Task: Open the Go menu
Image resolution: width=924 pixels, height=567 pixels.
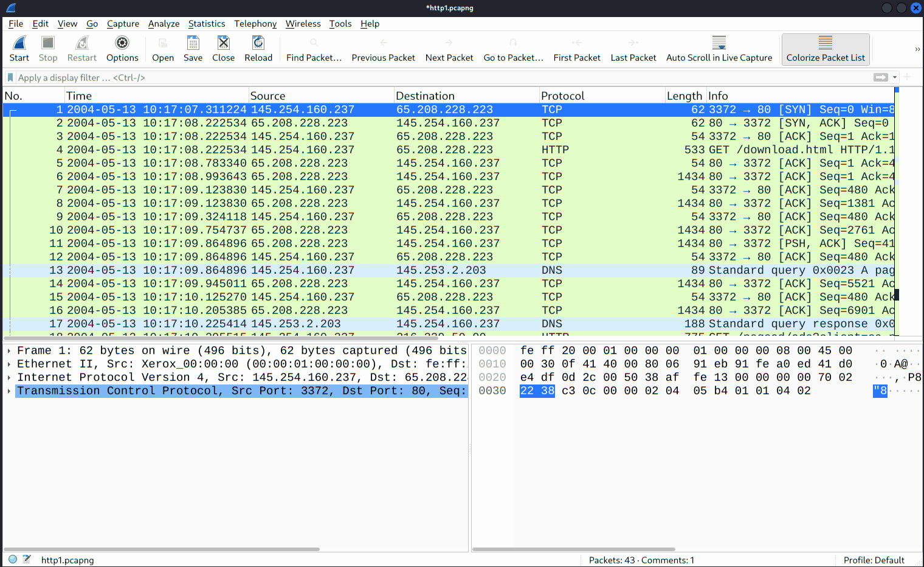Action: tap(92, 24)
